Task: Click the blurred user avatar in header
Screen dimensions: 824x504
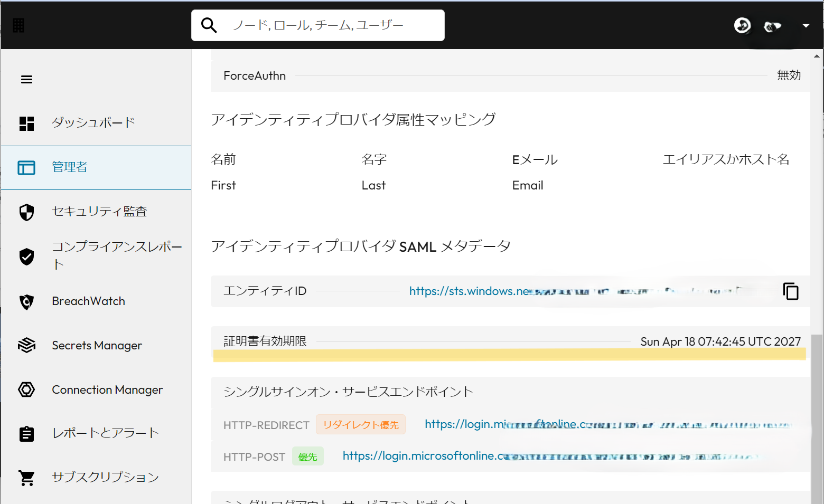Action: [x=772, y=26]
